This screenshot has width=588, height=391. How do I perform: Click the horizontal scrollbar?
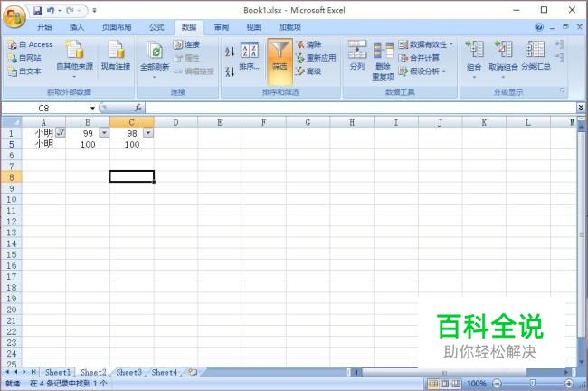444,372
